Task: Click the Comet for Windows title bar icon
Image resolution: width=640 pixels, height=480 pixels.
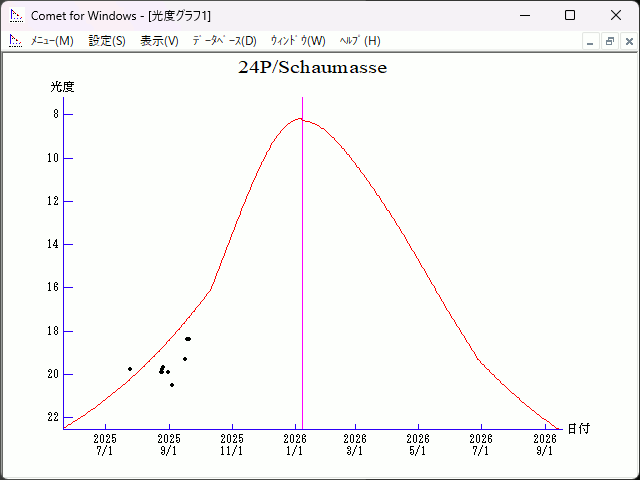Action: pos(16,16)
